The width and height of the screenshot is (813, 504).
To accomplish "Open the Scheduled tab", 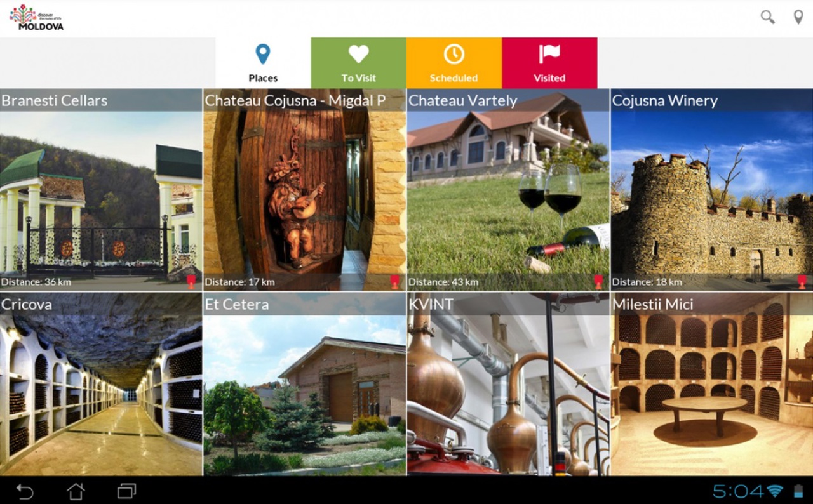I will [454, 63].
